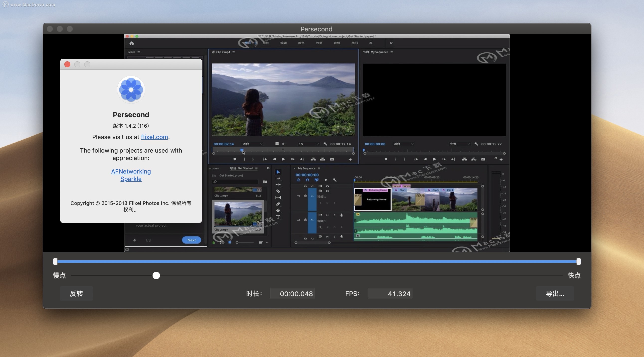Click the blue Next button
644x357 pixels.
(x=191, y=240)
